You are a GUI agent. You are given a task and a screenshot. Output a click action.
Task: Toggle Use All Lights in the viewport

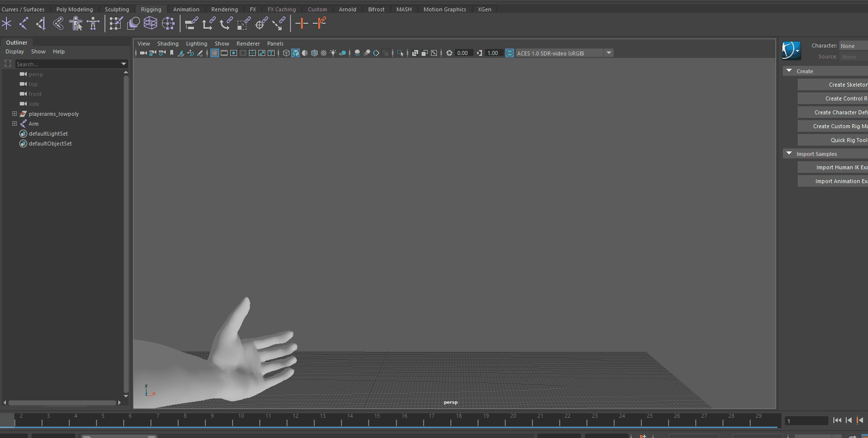[333, 53]
